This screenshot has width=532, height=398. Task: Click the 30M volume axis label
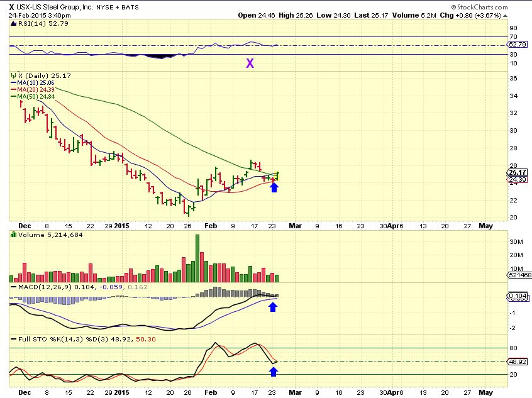tap(516, 241)
